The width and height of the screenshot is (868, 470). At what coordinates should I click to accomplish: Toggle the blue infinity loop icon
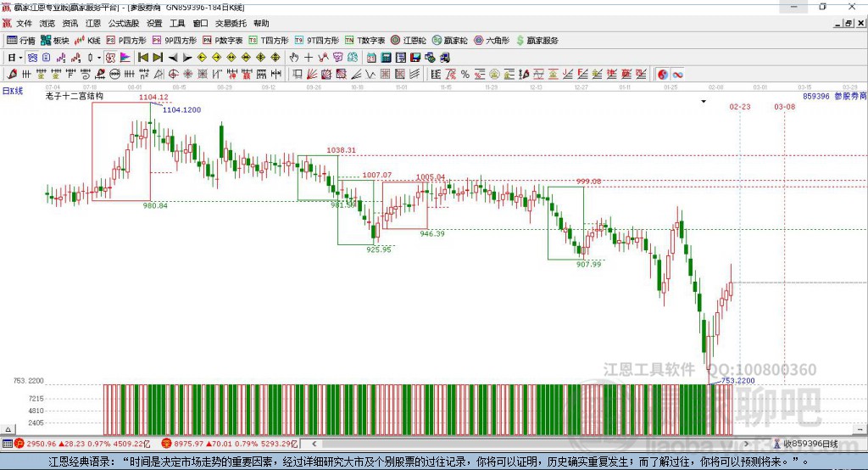point(677,75)
